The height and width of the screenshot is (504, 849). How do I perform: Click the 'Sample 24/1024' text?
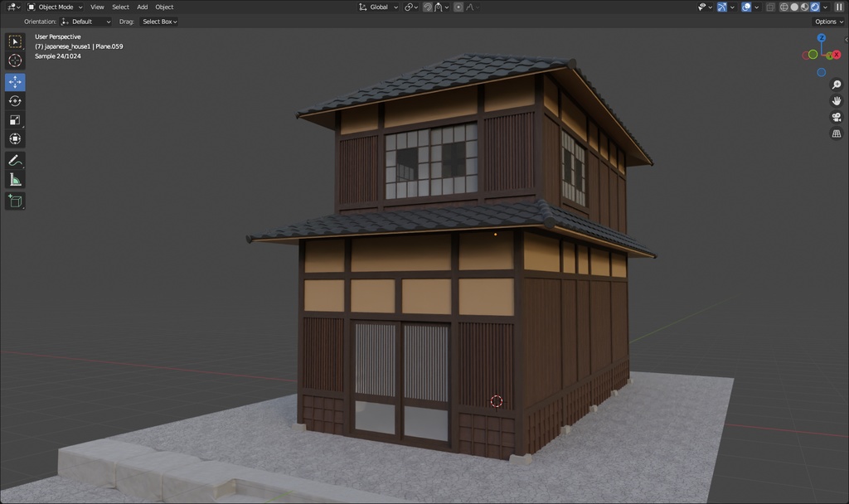pyautogui.click(x=58, y=56)
